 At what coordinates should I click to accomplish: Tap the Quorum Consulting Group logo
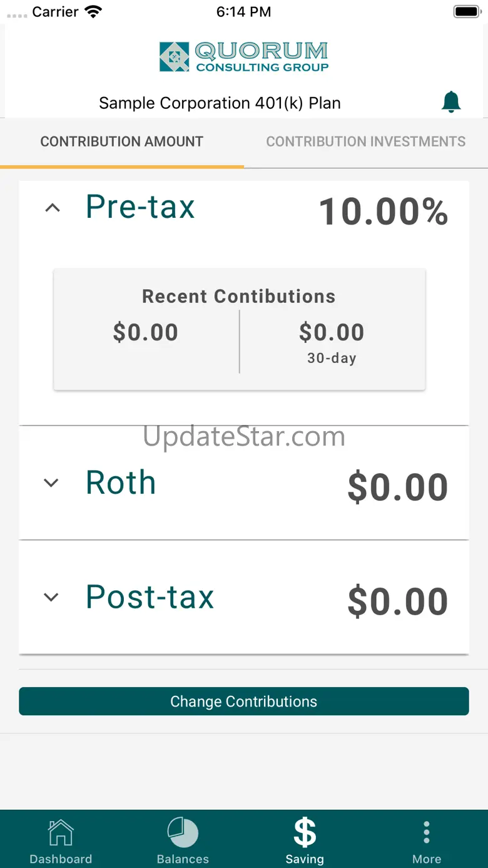point(244,57)
